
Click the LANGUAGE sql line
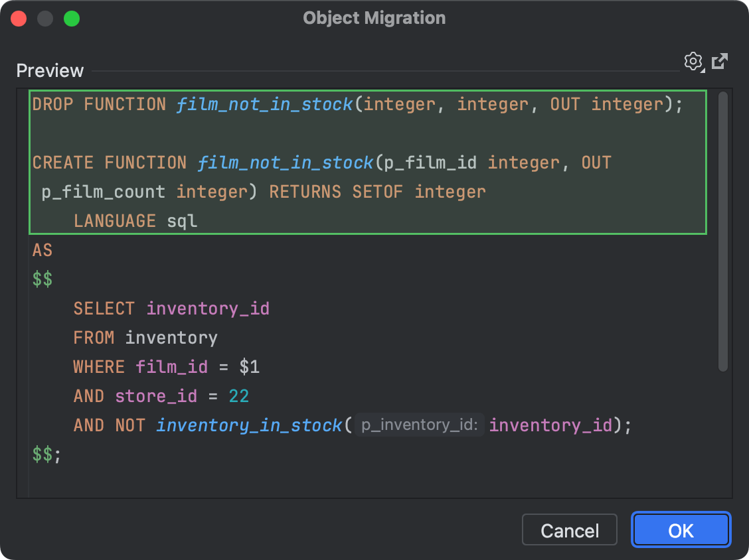(135, 221)
